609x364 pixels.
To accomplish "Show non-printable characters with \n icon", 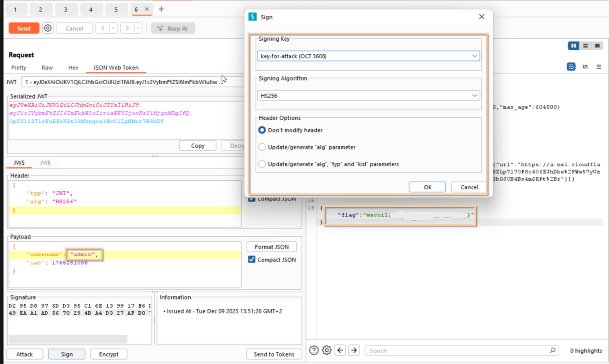I will [585, 67].
